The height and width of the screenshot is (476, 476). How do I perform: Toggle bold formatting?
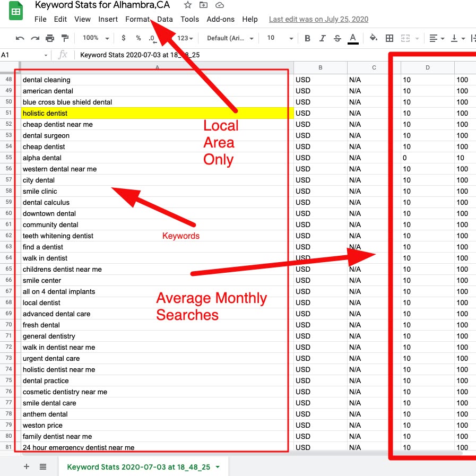pos(308,38)
